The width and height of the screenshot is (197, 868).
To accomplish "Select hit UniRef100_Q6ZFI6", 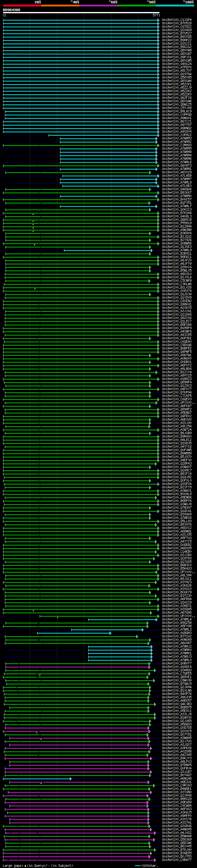I will pos(177,98).
